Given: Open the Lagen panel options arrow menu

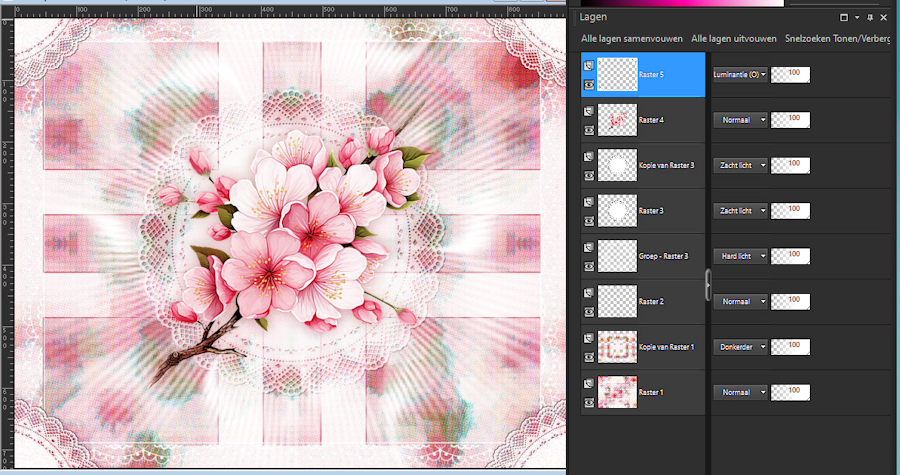Looking at the screenshot, I should click(x=856, y=17).
